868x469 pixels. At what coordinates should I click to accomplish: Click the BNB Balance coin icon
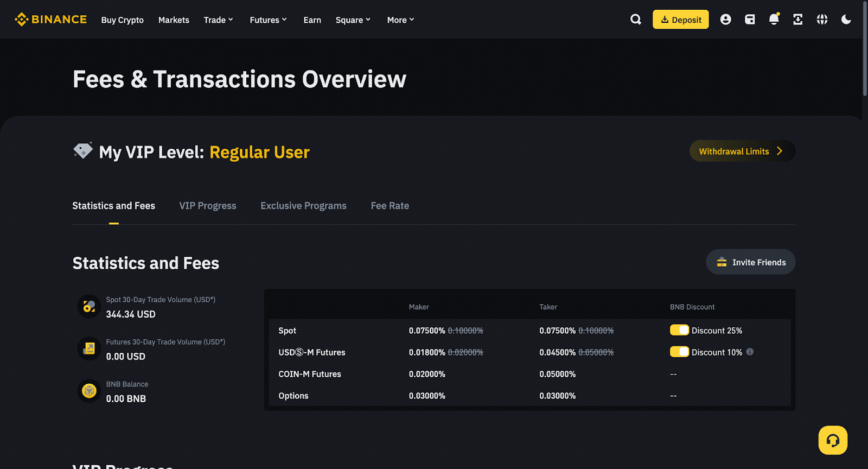click(89, 391)
